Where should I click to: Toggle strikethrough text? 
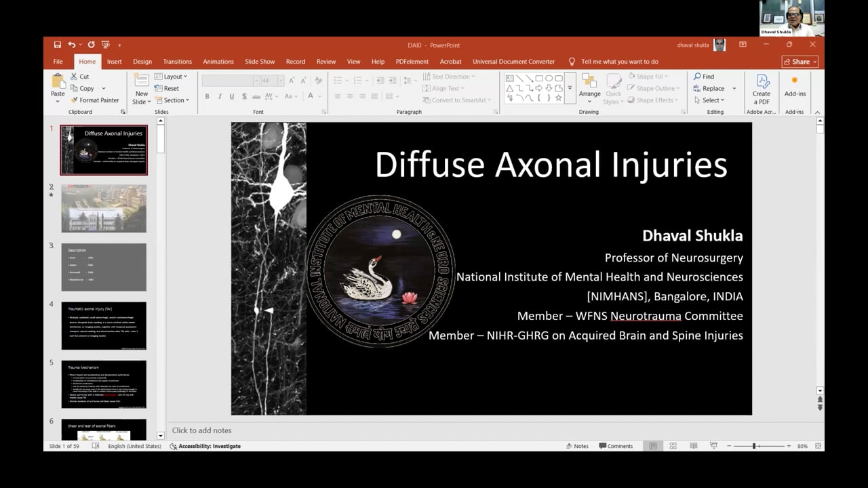click(x=256, y=96)
